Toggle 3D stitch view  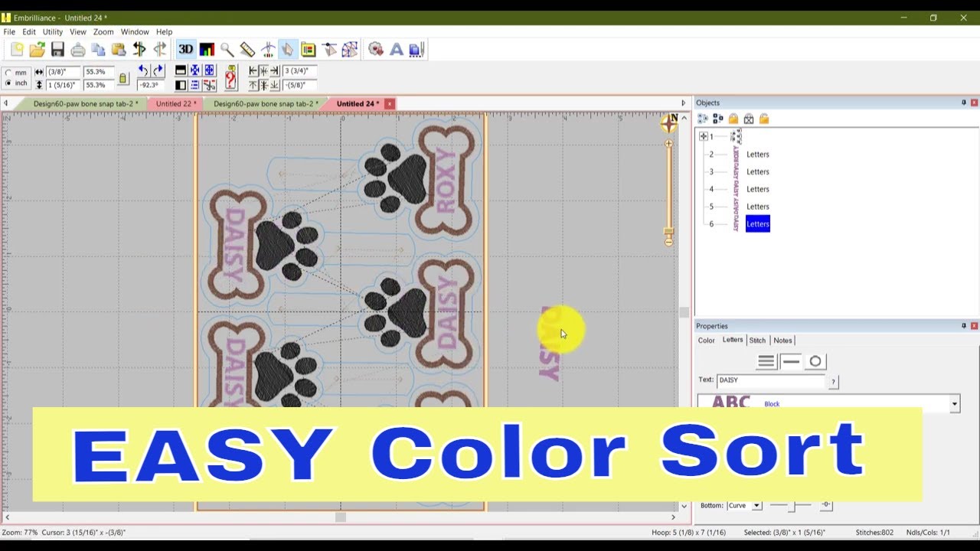pos(185,50)
